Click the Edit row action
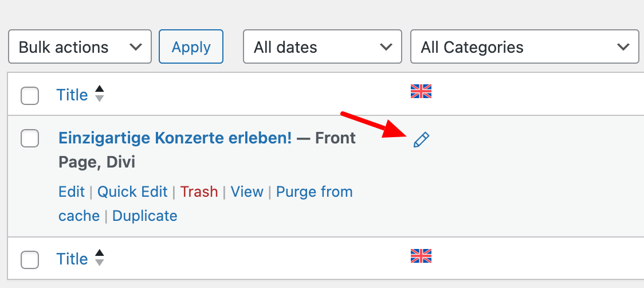The height and width of the screenshot is (288, 644). click(72, 192)
